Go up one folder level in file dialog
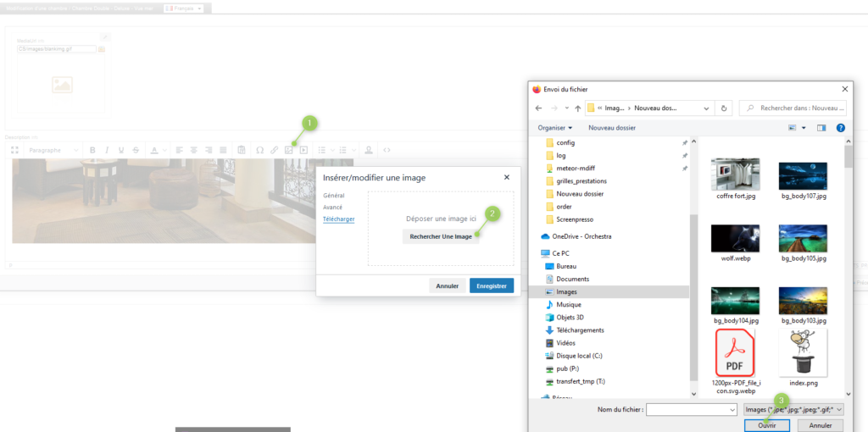The height and width of the screenshot is (432, 868). pyautogui.click(x=577, y=108)
